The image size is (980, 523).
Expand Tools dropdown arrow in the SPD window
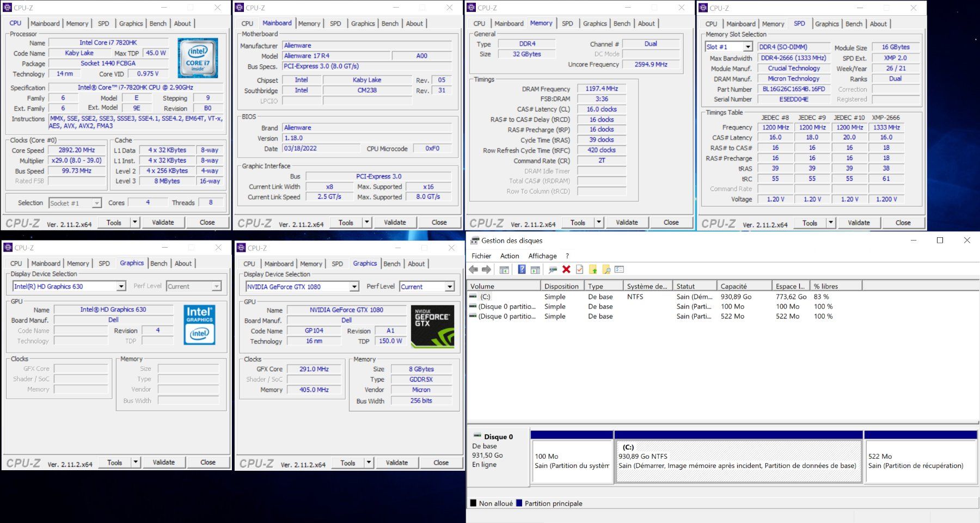click(x=830, y=223)
